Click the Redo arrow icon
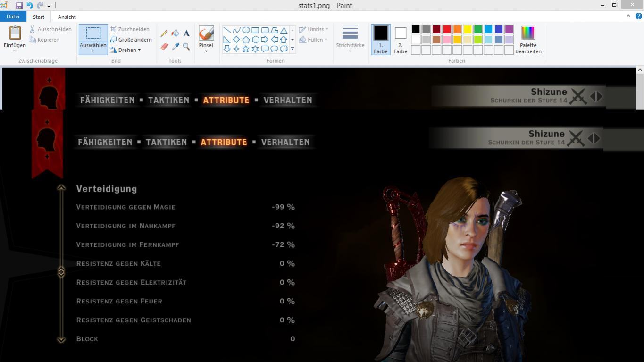Screen dimensions: 644x362 click(x=40, y=6)
